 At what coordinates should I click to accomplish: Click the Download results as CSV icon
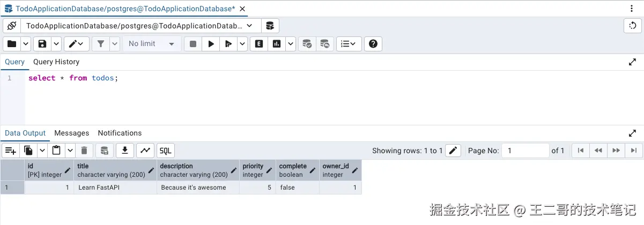[125, 151]
